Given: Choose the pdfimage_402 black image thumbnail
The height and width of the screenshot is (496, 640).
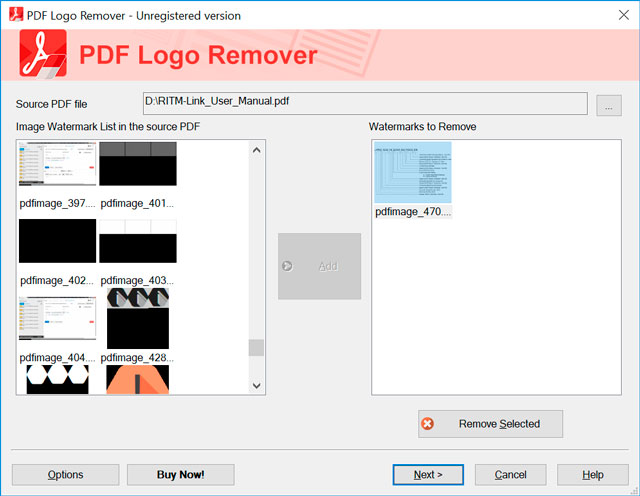Looking at the screenshot, I should (57, 241).
